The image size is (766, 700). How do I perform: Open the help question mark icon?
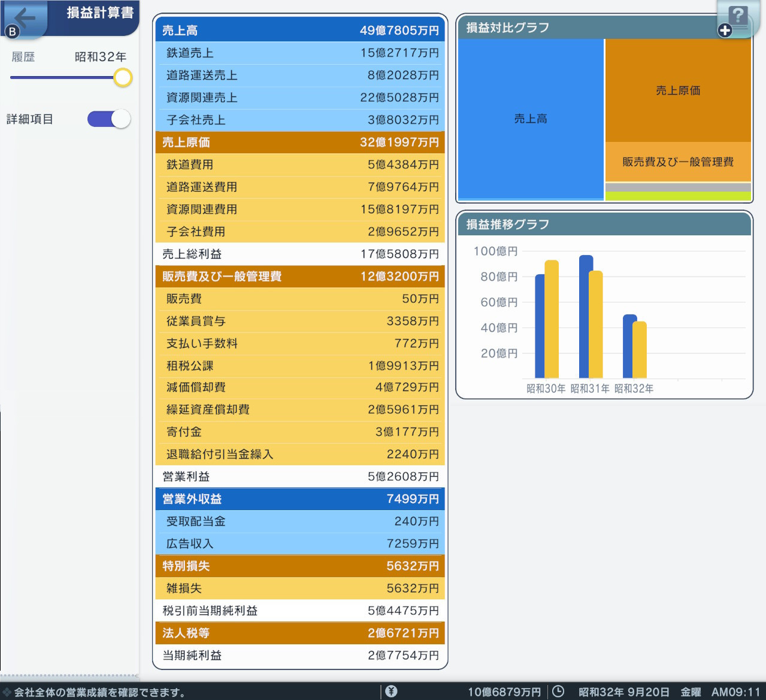(739, 16)
